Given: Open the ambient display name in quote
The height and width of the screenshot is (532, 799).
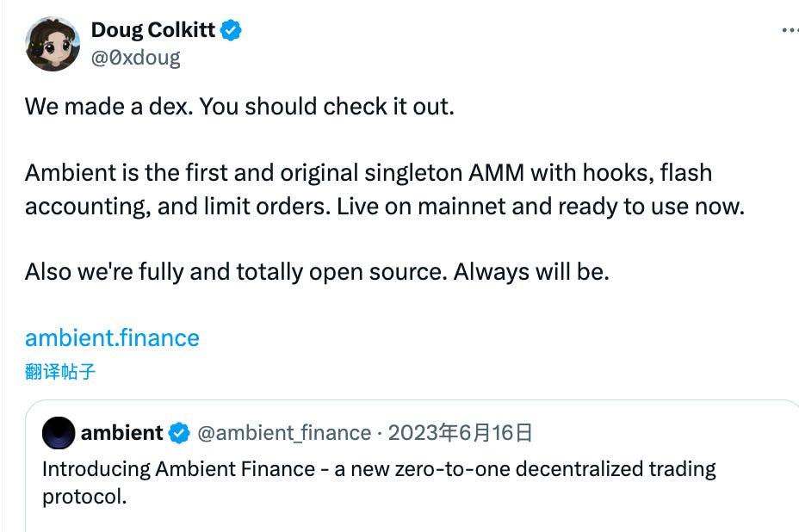Looking at the screenshot, I should (121, 432).
